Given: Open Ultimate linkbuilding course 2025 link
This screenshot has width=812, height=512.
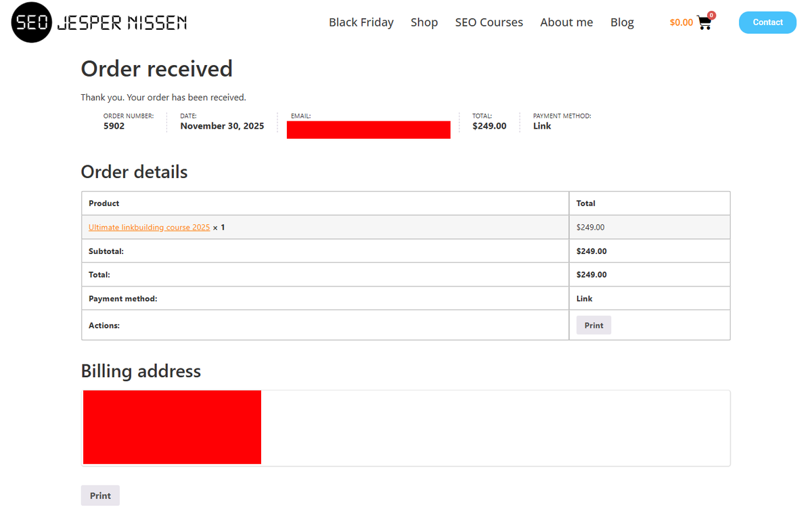Looking at the screenshot, I should click(149, 228).
